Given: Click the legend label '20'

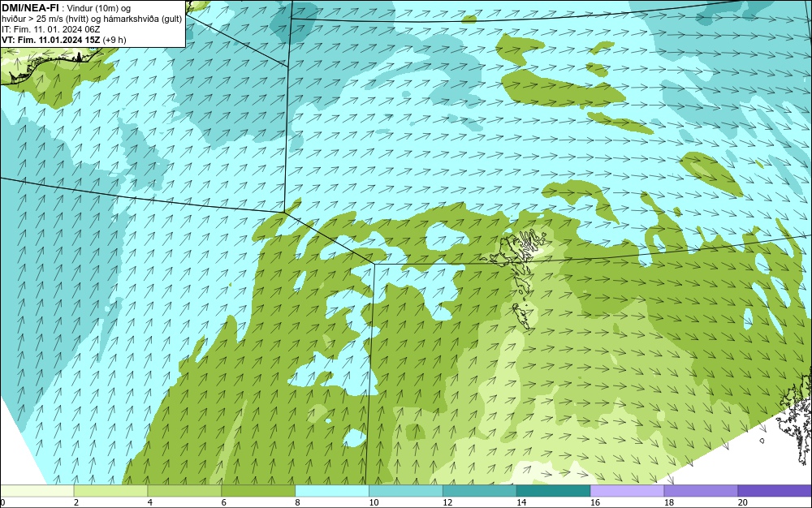Looking at the screenshot, I should 743,502.
